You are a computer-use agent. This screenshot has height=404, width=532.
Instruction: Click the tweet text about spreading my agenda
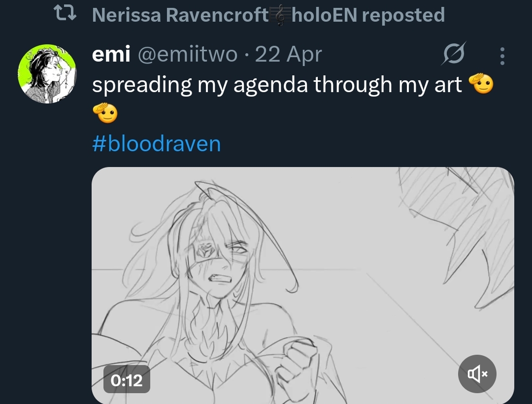(277, 84)
